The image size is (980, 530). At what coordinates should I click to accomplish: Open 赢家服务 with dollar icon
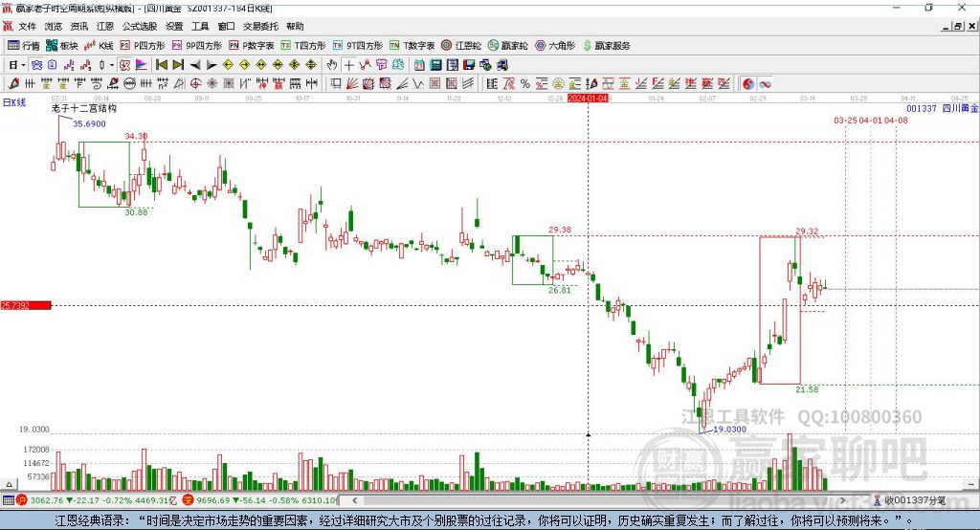[606, 46]
